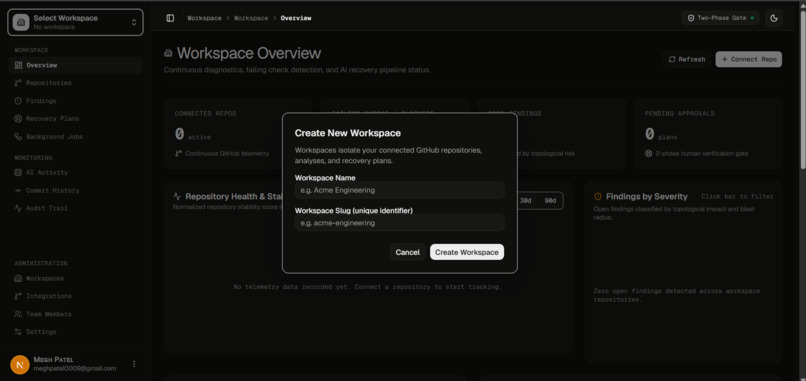The image size is (806, 381).
Task: Click 'Click bar to filter' text
Action: click(x=737, y=196)
